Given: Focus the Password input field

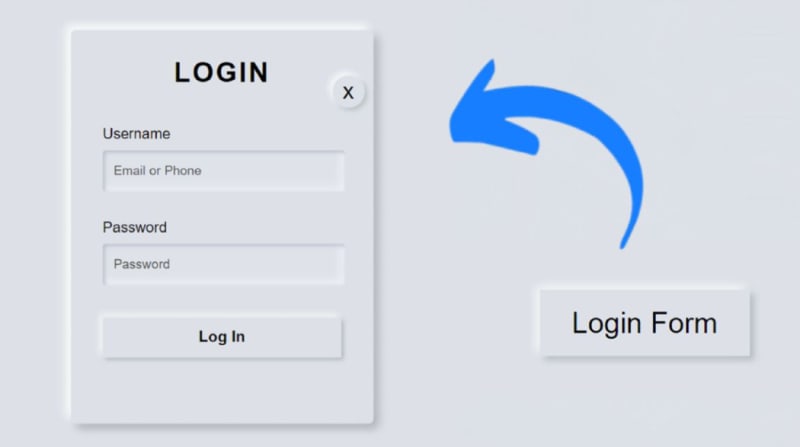Looking at the screenshot, I should coord(223,264).
